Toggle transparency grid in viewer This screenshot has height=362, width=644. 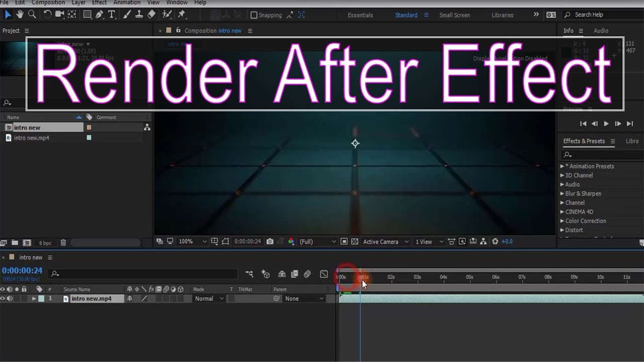point(355,242)
